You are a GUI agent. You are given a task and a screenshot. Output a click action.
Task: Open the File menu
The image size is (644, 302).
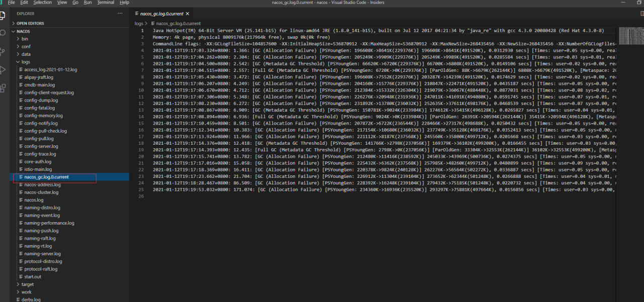pos(11,3)
